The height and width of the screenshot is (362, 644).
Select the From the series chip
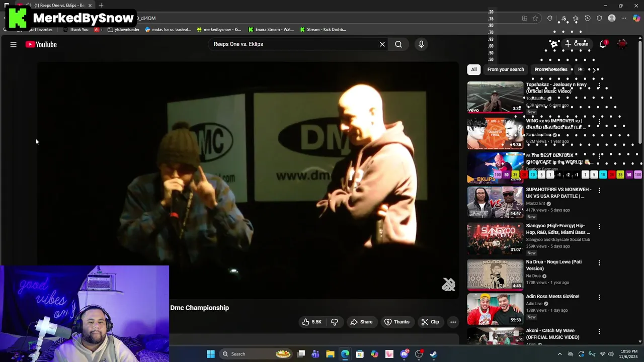point(551,69)
